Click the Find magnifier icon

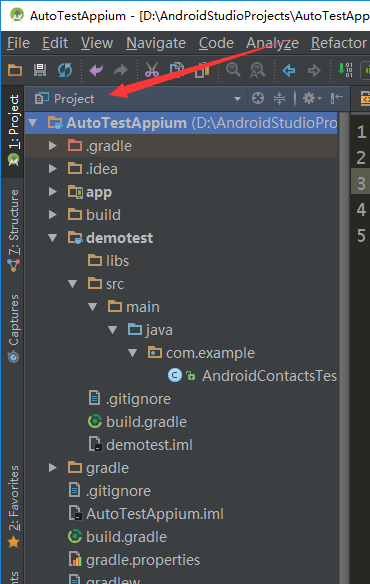tap(233, 70)
